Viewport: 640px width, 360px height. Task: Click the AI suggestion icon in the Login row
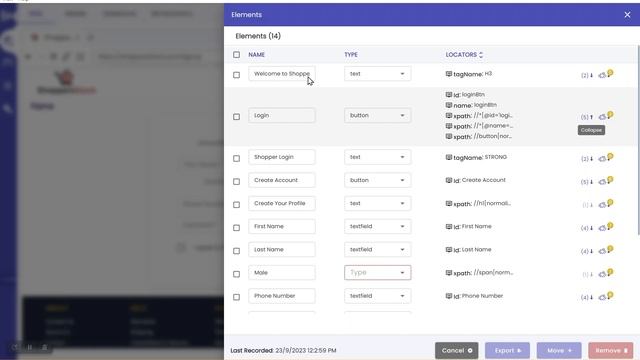pyautogui.click(x=606, y=116)
